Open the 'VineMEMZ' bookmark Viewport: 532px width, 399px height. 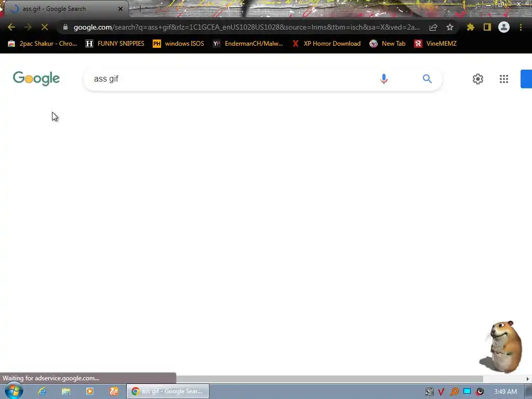tap(435, 44)
